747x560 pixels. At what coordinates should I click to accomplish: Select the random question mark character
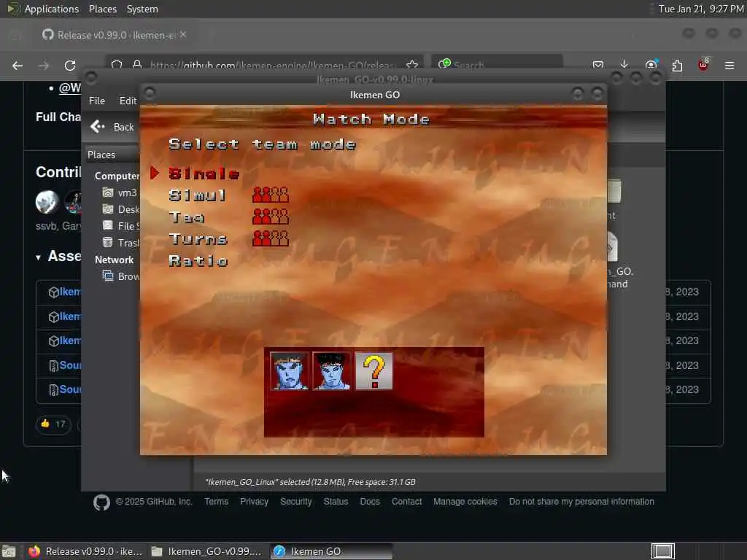(374, 371)
